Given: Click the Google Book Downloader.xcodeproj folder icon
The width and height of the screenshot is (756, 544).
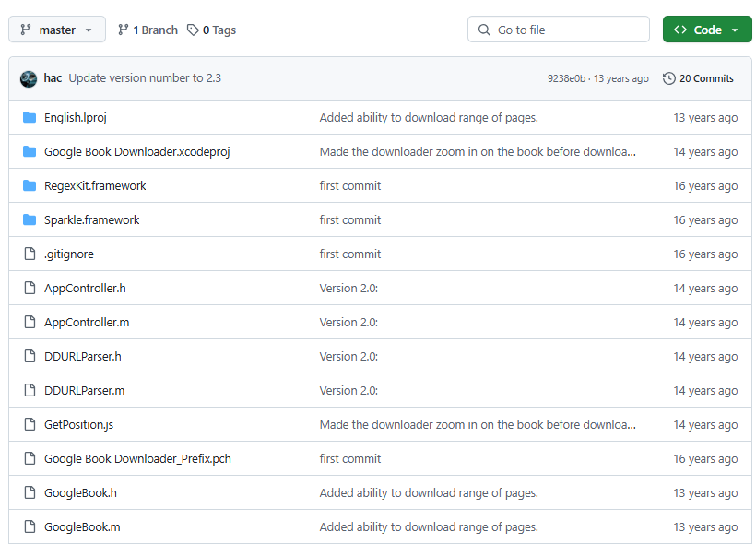Looking at the screenshot, I should coord(30,151).
